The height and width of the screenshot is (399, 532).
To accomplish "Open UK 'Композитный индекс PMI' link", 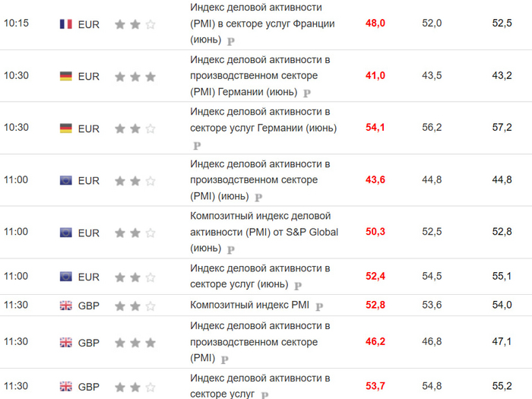I will (251, 306).
